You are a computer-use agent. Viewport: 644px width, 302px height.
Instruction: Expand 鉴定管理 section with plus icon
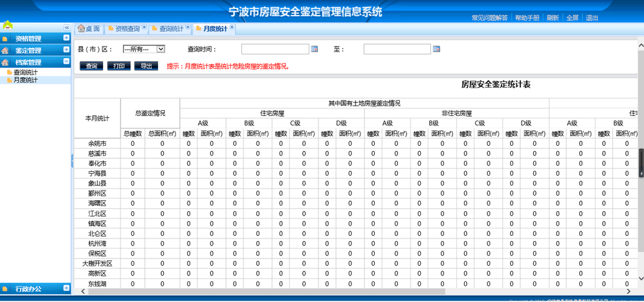(x=66, y=50)
